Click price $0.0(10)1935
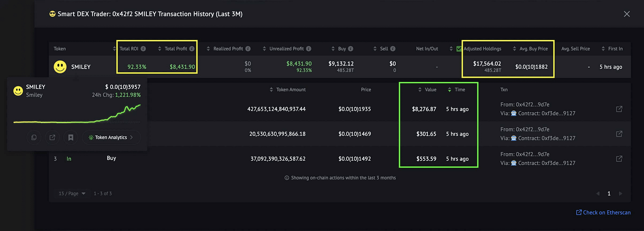Screen dimensions: 644x231 coord(355,109)
